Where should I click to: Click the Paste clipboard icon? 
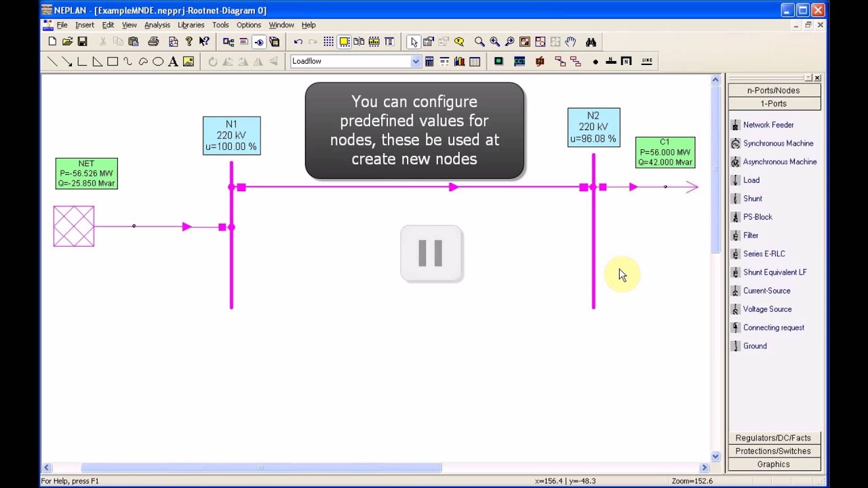point(133,42)
